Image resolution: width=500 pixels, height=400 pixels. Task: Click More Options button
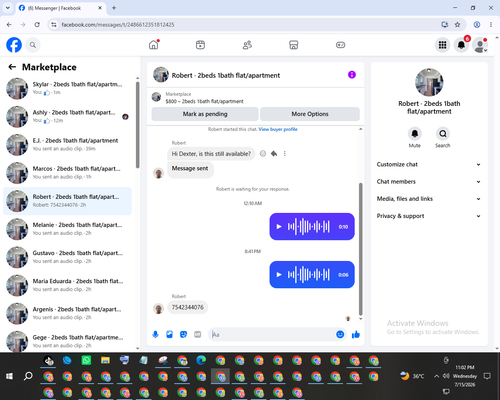click(310, 114)
